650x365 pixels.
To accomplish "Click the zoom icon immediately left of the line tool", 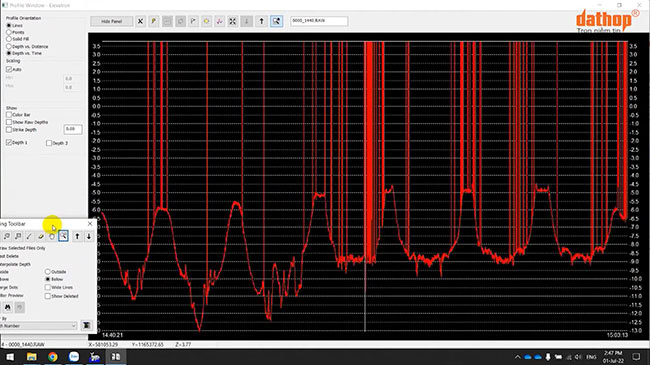I will (x=18, y=236).
